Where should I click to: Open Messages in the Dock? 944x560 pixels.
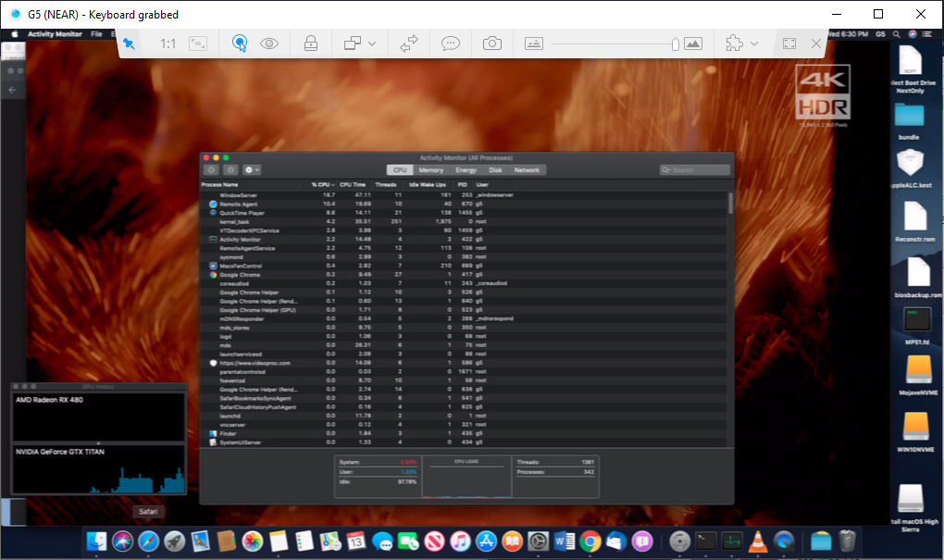coord(382,541)
